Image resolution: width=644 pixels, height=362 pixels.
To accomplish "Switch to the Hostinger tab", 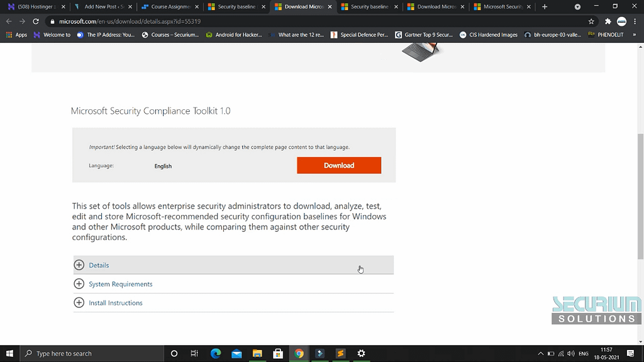I will click(x=36, y=6).
